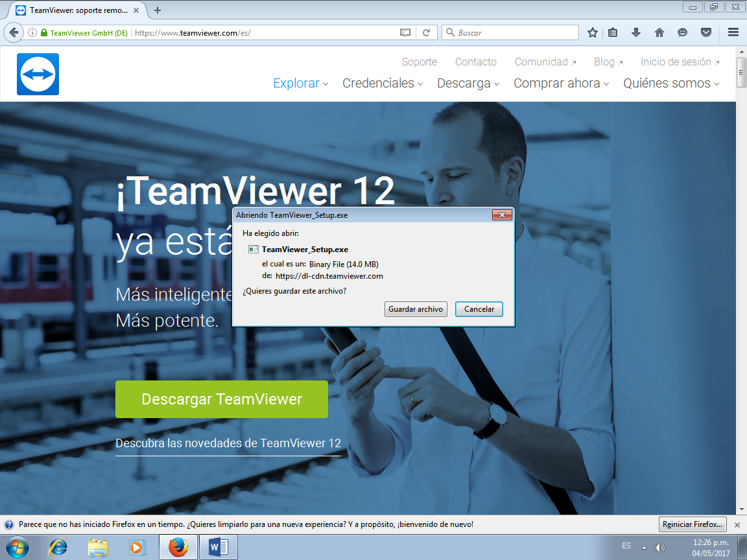Viewport: 747px width, 560px height.
Task: Expand the Descarga dropdown
Action: [467, 84]
